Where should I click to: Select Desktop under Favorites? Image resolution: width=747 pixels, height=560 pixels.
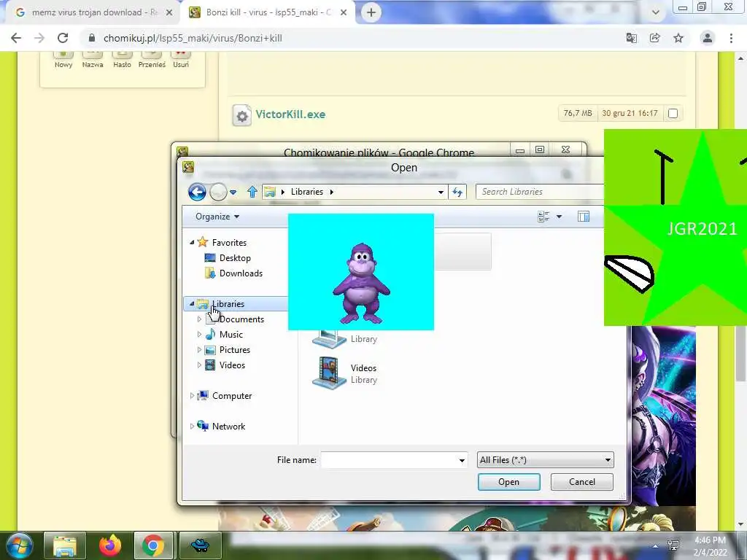[235, 257]
